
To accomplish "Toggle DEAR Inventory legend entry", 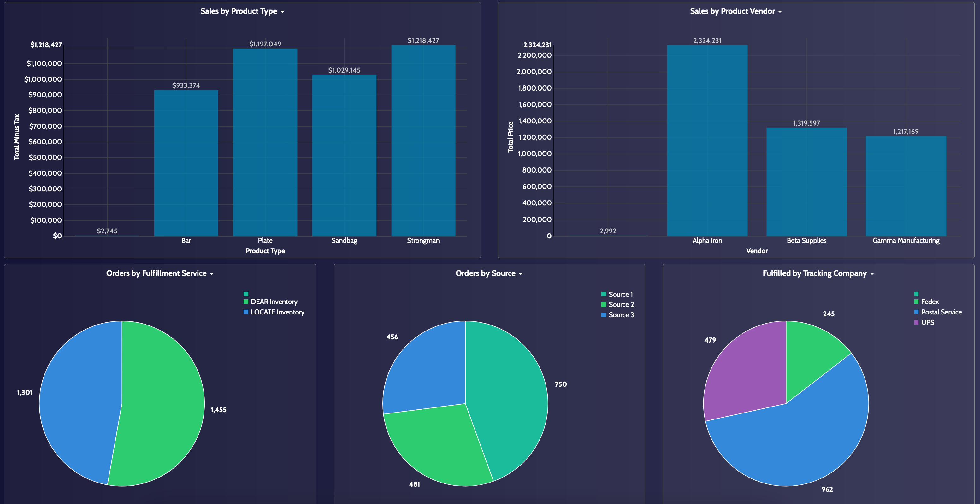I will [x=274, y=302].
